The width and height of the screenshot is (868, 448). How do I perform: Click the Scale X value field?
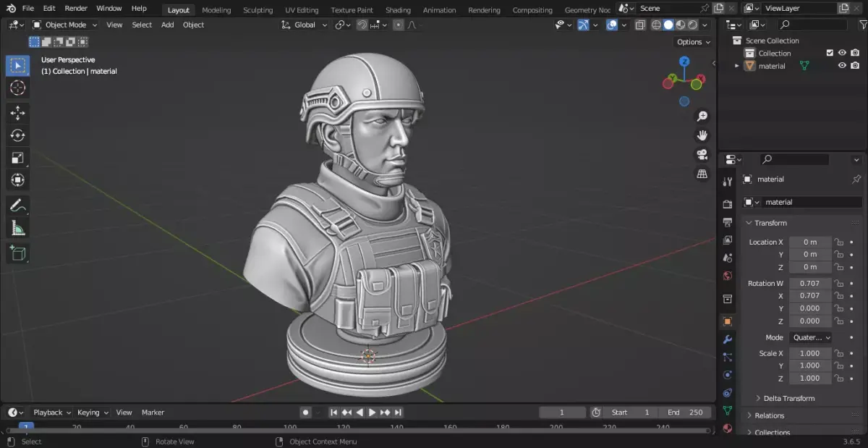coord(810,353)
